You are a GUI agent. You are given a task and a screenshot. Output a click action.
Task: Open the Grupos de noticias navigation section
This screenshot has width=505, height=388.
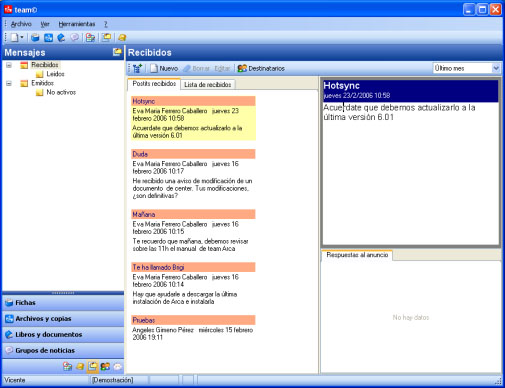63,350
